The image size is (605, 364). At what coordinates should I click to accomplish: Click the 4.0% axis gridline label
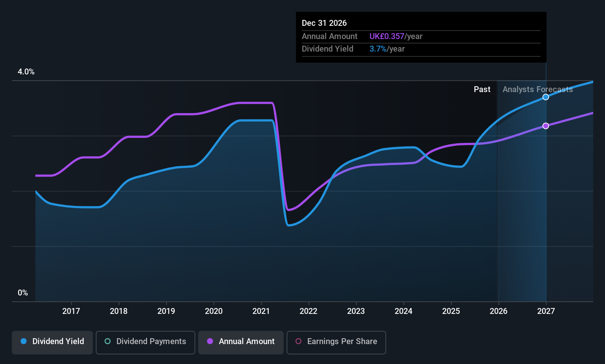(x=26, y=72)
